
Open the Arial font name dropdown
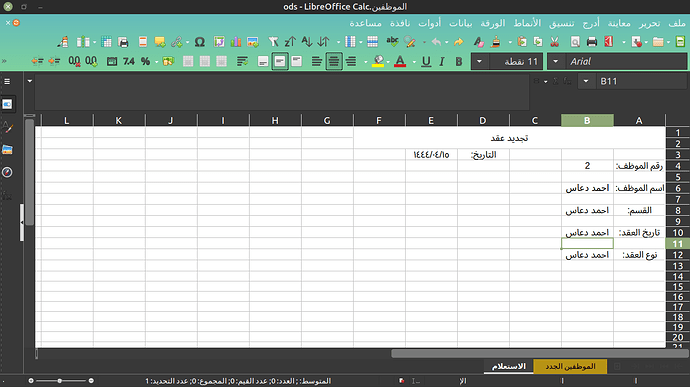(x=555, y=61)
